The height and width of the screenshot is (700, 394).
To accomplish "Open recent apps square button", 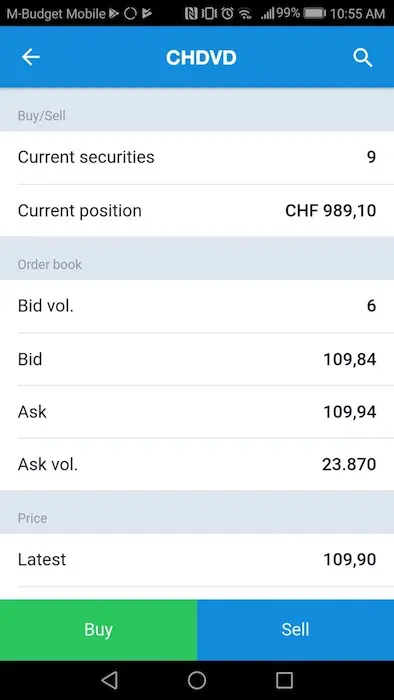I will click(284, 680).
